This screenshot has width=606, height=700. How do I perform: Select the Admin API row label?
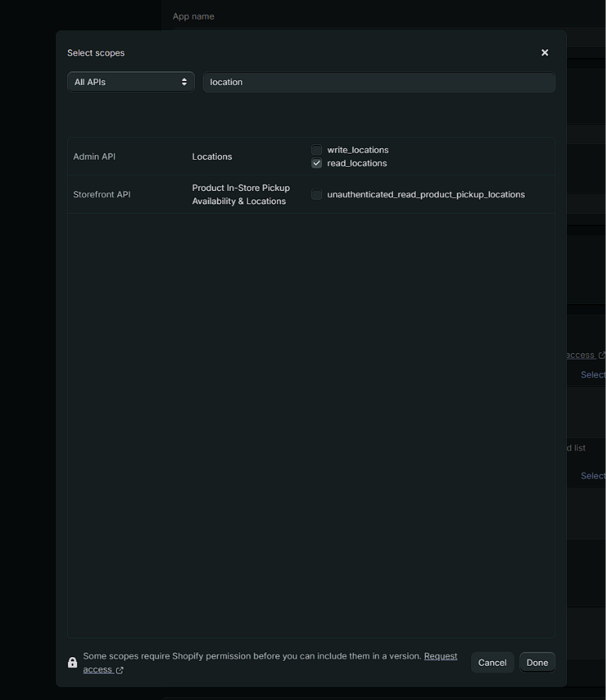[x=94, y=157]
